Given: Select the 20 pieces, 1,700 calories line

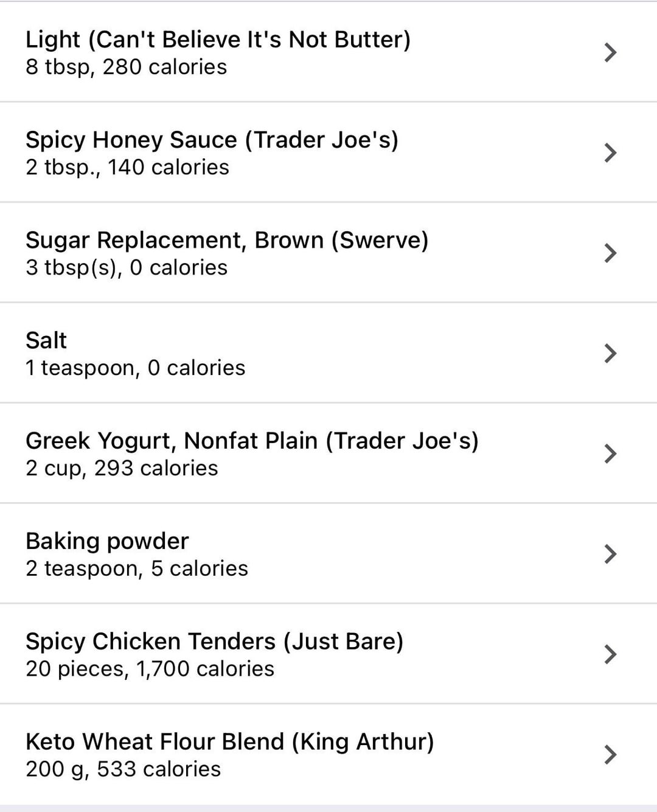Looking at the screenshot, I should (150, 669).
